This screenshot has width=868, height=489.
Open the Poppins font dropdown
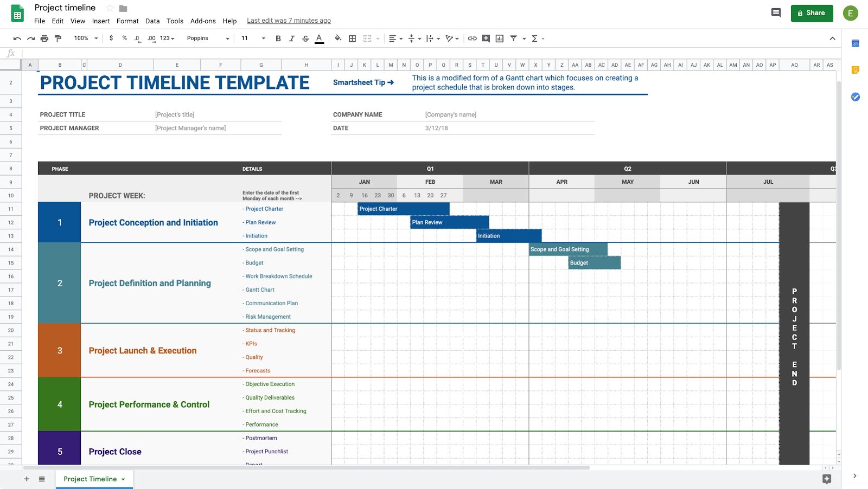(x=208, y=38)
